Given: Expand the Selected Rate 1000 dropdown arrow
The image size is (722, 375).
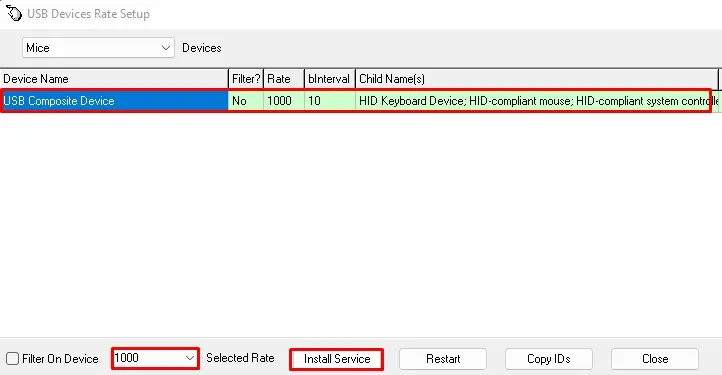Looking at the screenshot, I should pyautogui.click(x=190, y=358).
